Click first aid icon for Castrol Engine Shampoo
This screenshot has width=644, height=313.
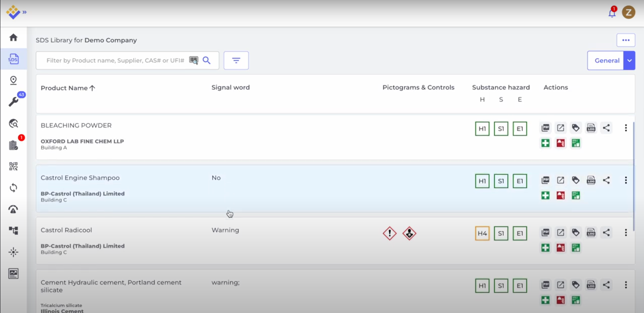[545, 196]
